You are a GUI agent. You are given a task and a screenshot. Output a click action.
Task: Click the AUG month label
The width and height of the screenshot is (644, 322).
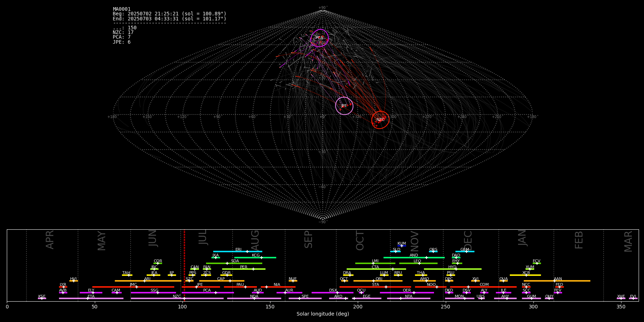click(x=255, y=240)
